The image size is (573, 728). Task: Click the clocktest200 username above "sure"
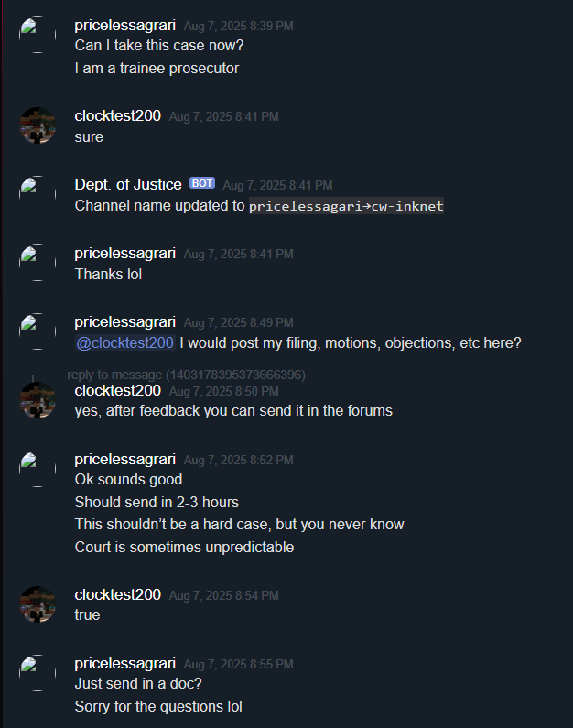[x=118, y=116]
